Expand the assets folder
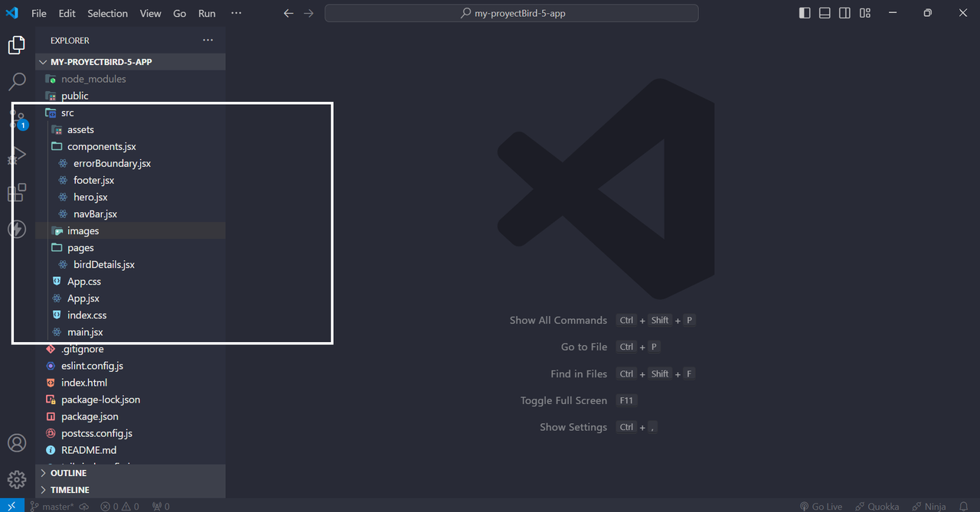The width and height of the screenshot is (980, 512). 130,129
